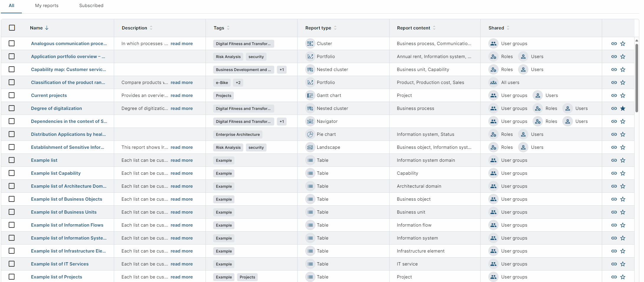Screen dimensions: 644x282
Task: Click the Nested cluster icon on Degree of digitalization
Action: tap(310, 108)
